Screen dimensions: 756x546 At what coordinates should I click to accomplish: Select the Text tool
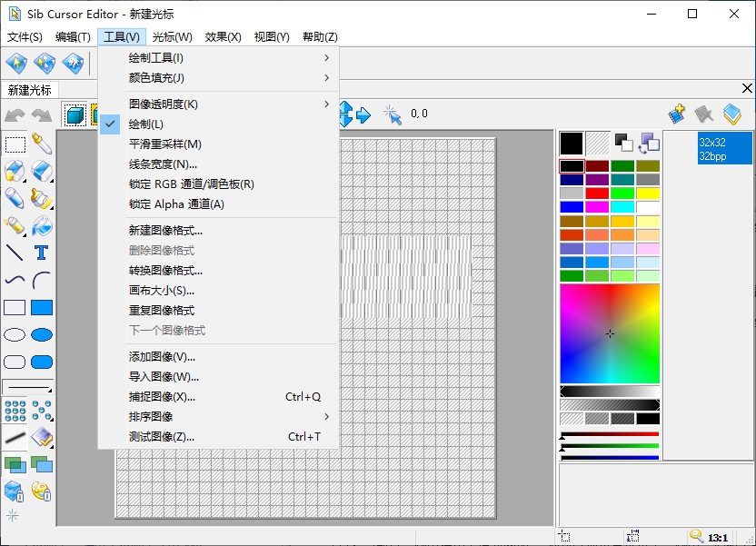point(42,253)
